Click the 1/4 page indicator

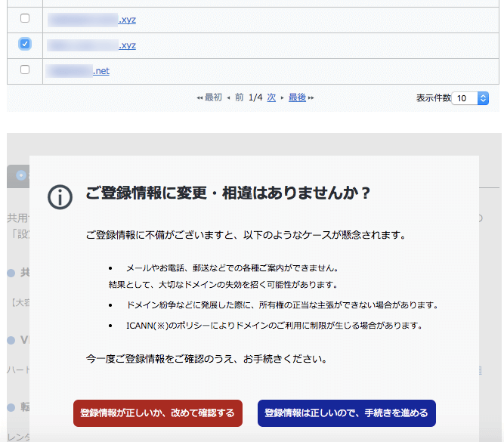point(255,97)
